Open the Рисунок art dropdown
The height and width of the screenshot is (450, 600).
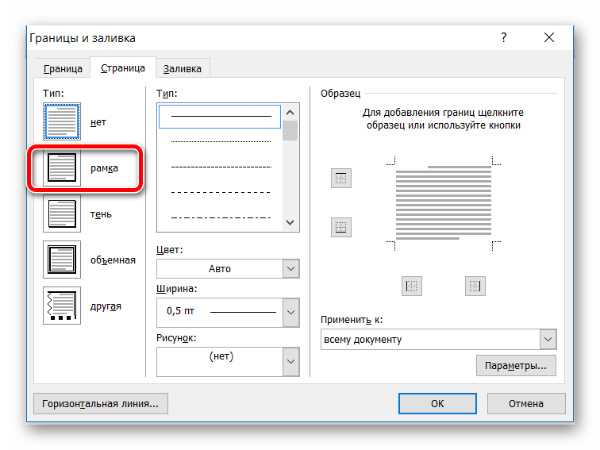291,362
